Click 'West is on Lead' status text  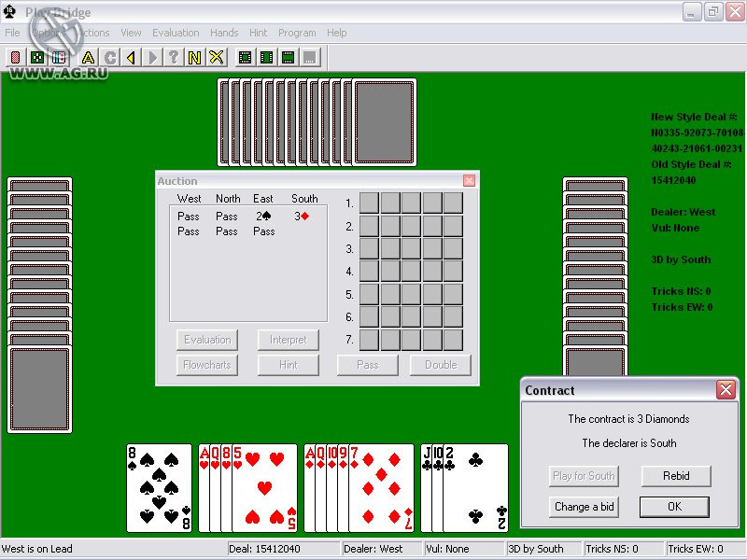(37, 549)
